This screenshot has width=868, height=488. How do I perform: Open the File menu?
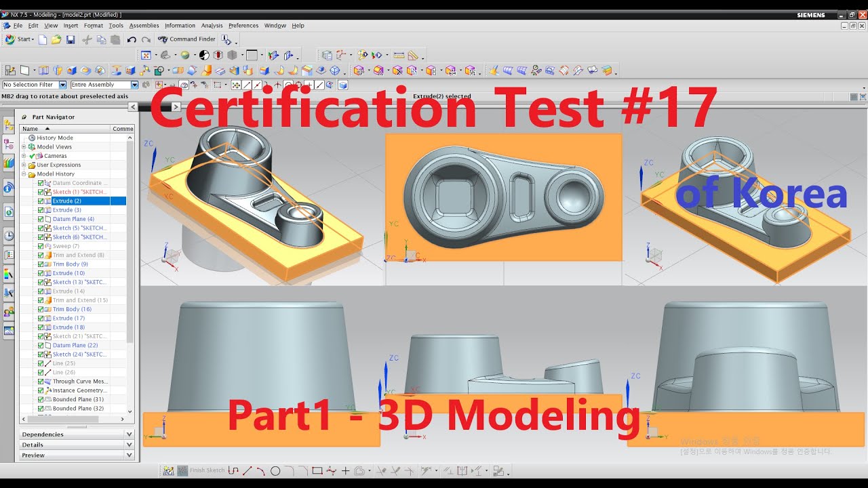tap(18, 26)
